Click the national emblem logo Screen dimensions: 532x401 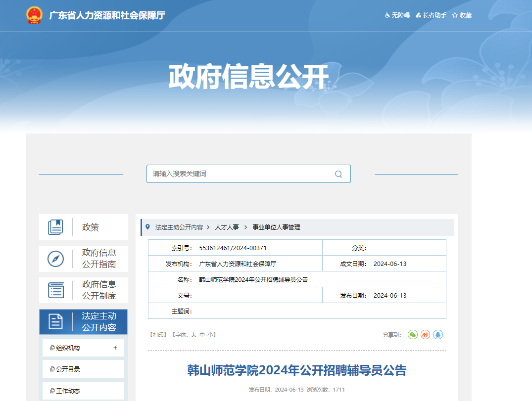click(x=34, y=15)
